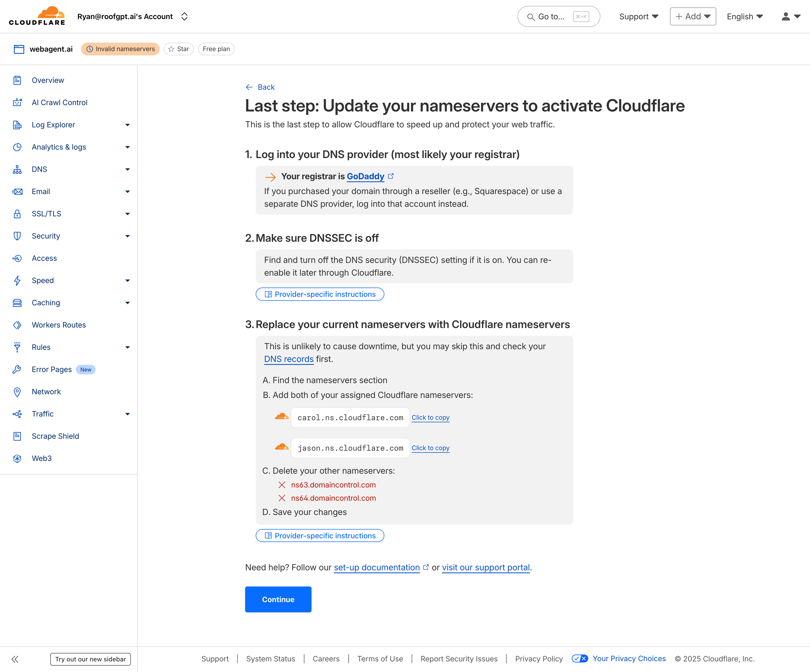Select the Scrape Shield sidebar icon
810x672 pixels.
click(x=17, y=436)
